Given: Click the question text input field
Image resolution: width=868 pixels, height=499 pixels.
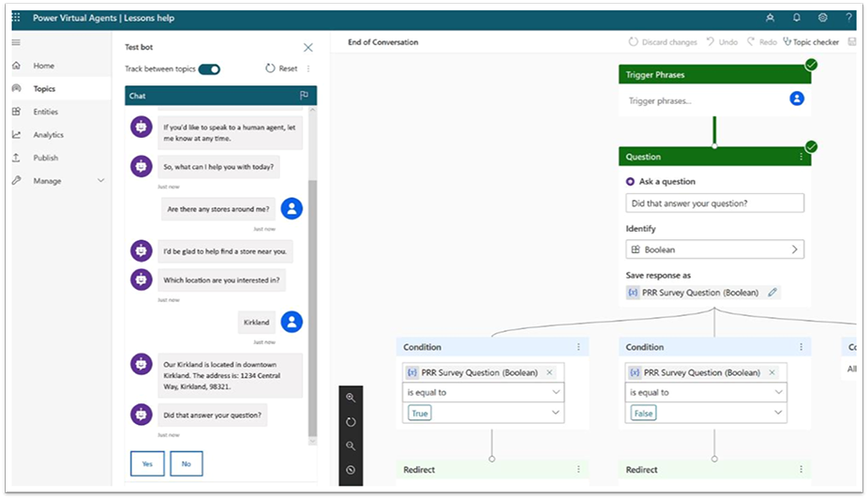Looking at the screenshot, I should tap(714, 204).
